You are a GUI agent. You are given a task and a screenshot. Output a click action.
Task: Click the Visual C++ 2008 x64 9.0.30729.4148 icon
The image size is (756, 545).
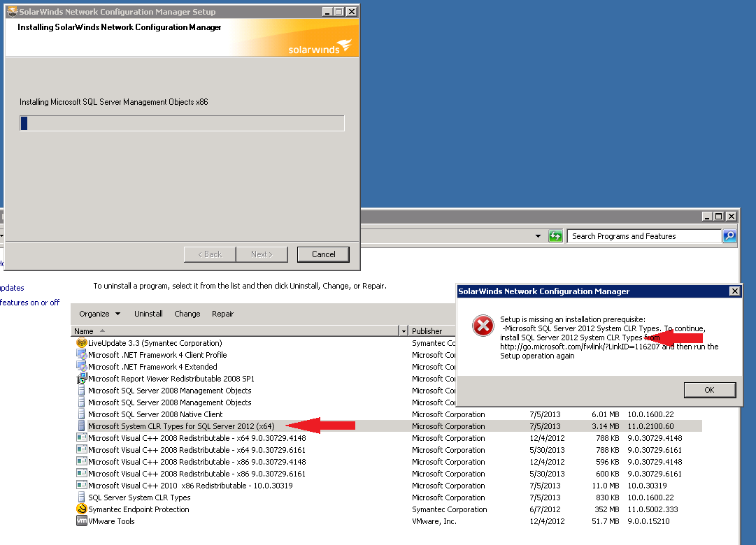[x=82, y=438]
